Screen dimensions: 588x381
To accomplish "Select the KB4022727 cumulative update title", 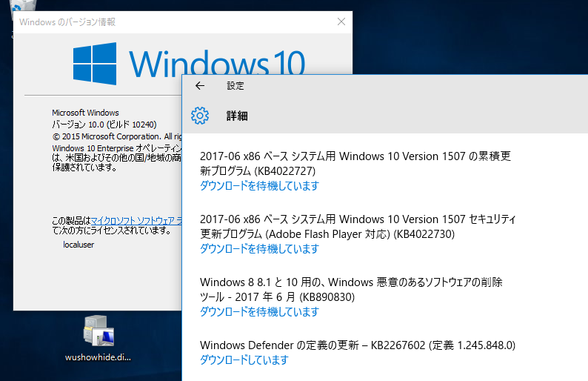I will pos(355,163).
